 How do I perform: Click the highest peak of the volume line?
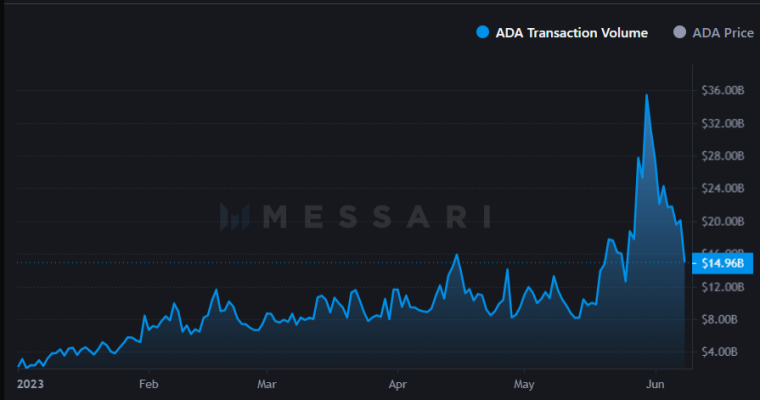(x=647, y=95)
